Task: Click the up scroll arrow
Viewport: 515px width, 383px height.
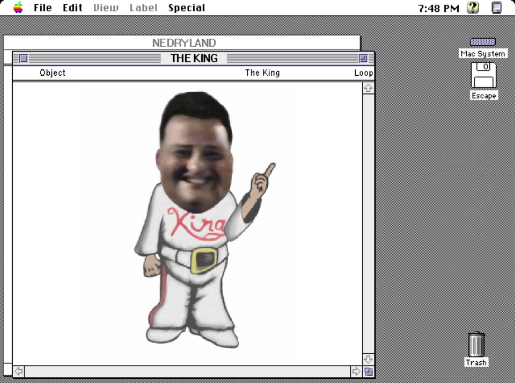Action: pyautogui.click(x=368, y=88)
